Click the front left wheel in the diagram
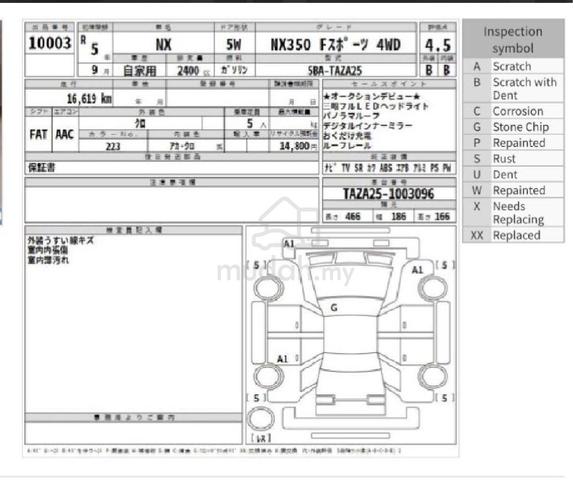Screen dimensions: 573x480 click(x=268, y=287)
